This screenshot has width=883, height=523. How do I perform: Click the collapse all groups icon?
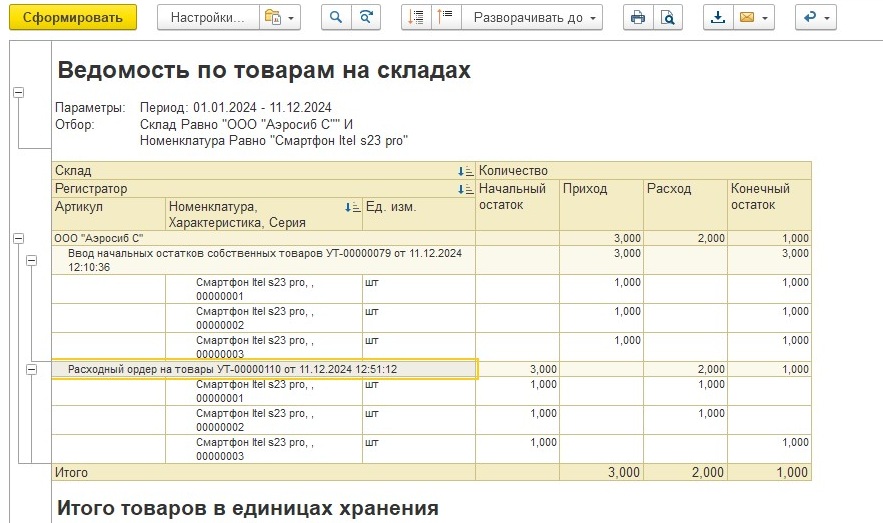click(417, 18)
